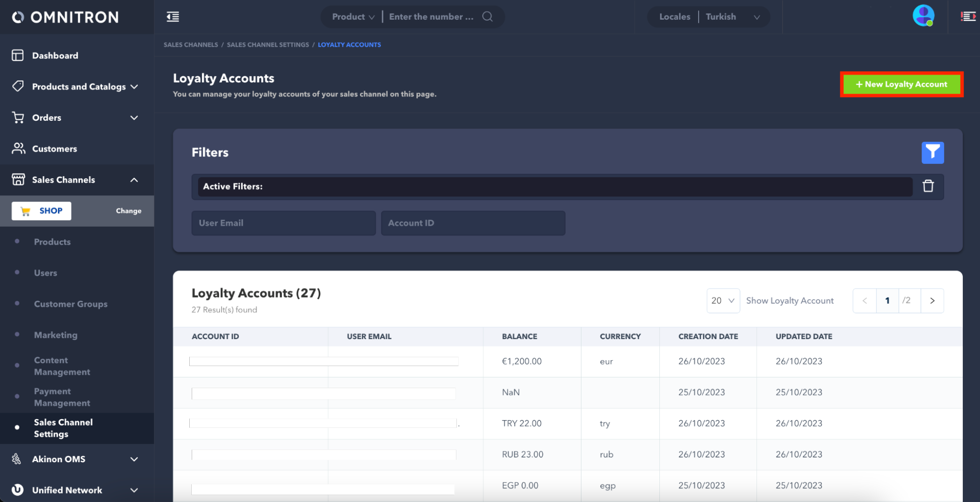This screenshot has height=502, width=980.
Task: Open Customers in the sidebar
Action: pyautogui.click(x=54, y=149)
